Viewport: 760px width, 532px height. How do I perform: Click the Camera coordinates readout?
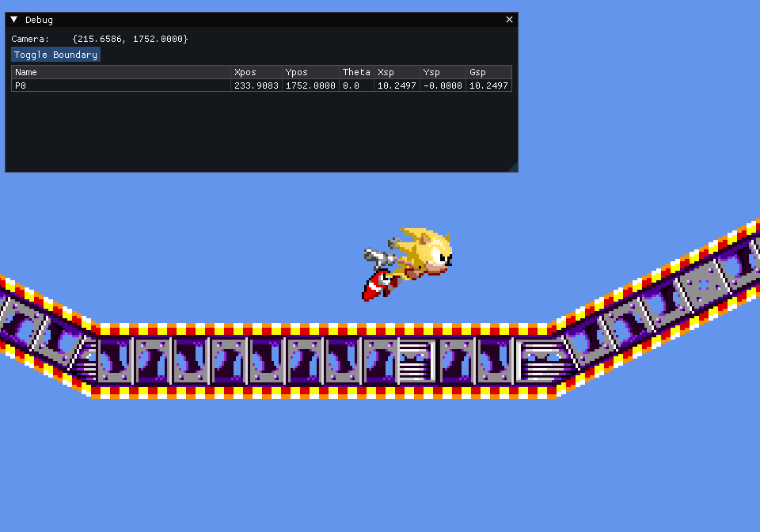[130, 39]
